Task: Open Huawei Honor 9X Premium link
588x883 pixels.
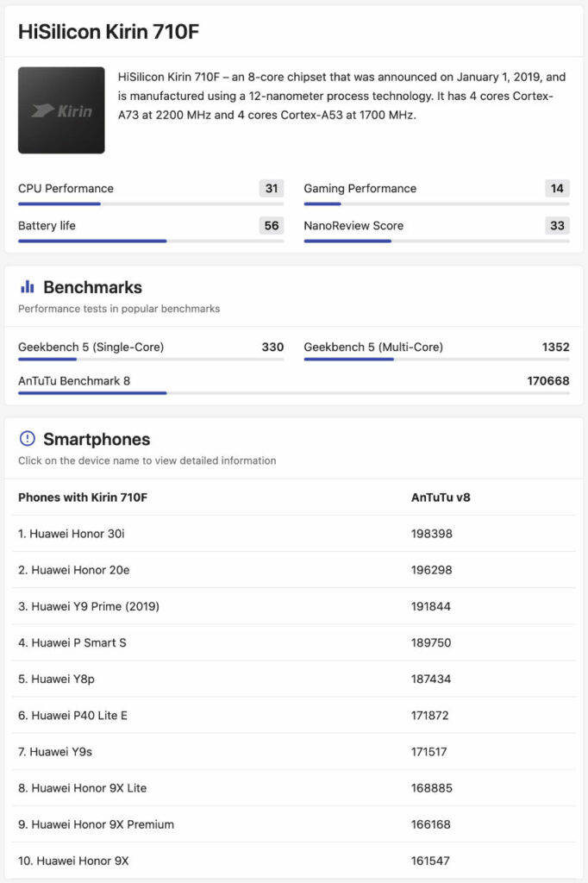Action: [x=103, y=824]
